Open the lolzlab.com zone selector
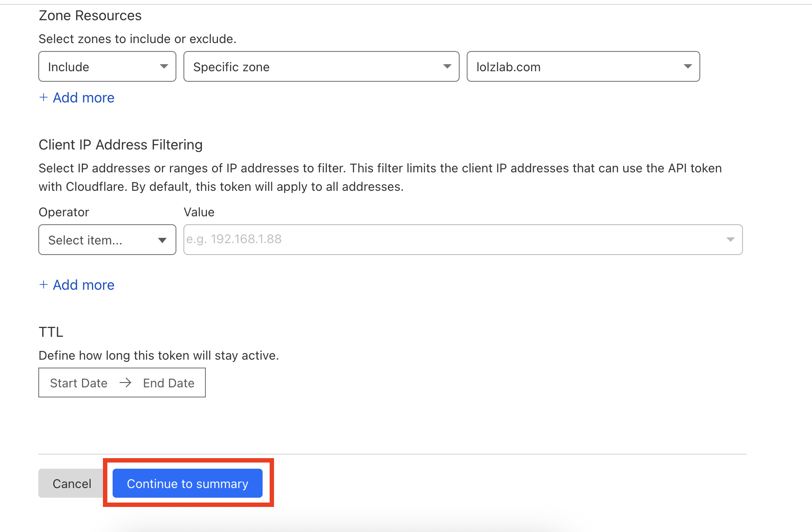The width and height of the screenshot is (812, 532). (583, 66)
